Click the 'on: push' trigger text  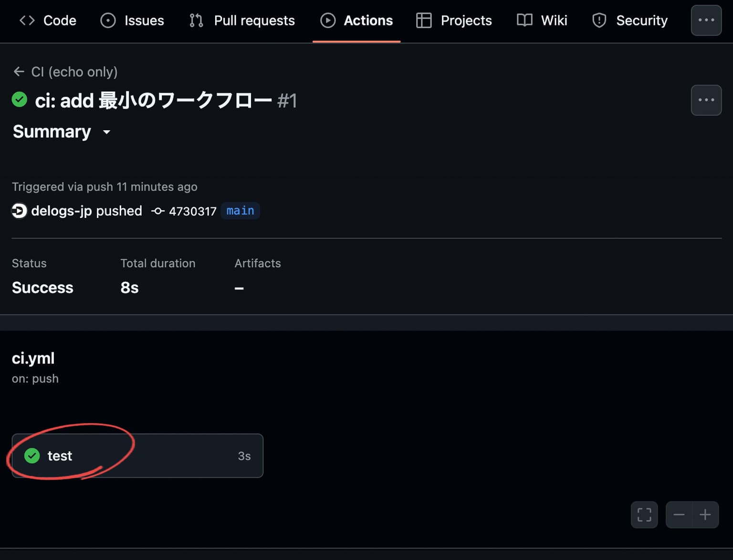coord(35,379)
